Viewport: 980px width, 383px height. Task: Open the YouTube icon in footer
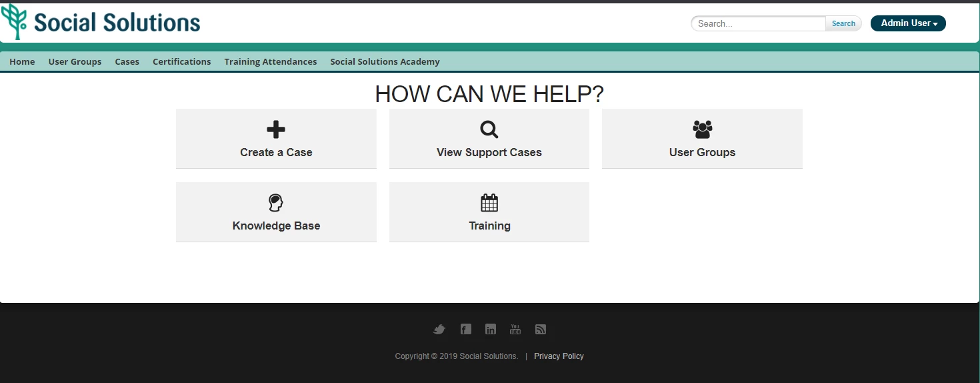[515, 329]
